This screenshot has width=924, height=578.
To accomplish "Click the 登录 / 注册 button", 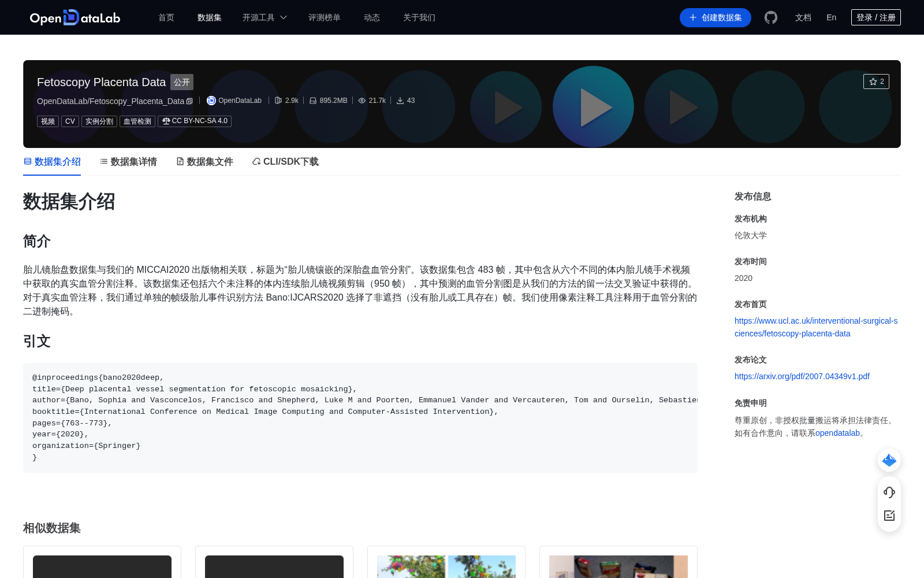I will coord(876,17).
